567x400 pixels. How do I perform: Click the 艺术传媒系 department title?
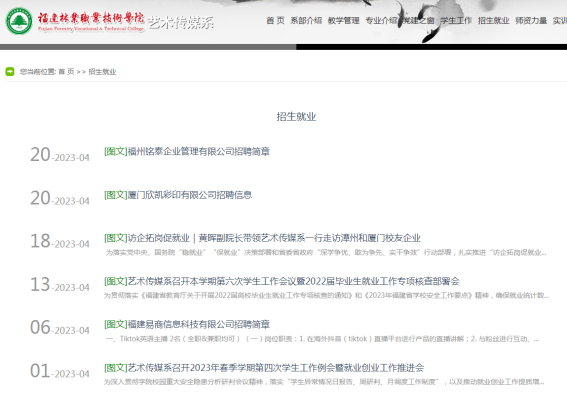coord(181,23)
